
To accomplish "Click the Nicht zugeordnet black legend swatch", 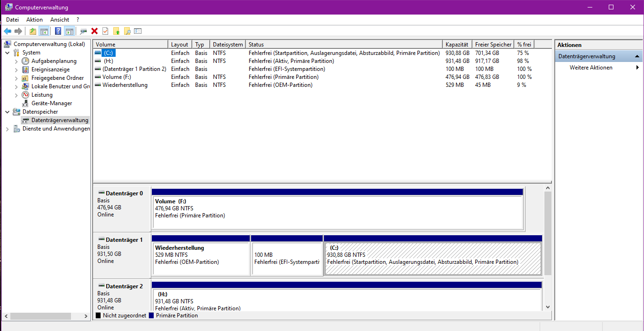I will click(98, 316).
